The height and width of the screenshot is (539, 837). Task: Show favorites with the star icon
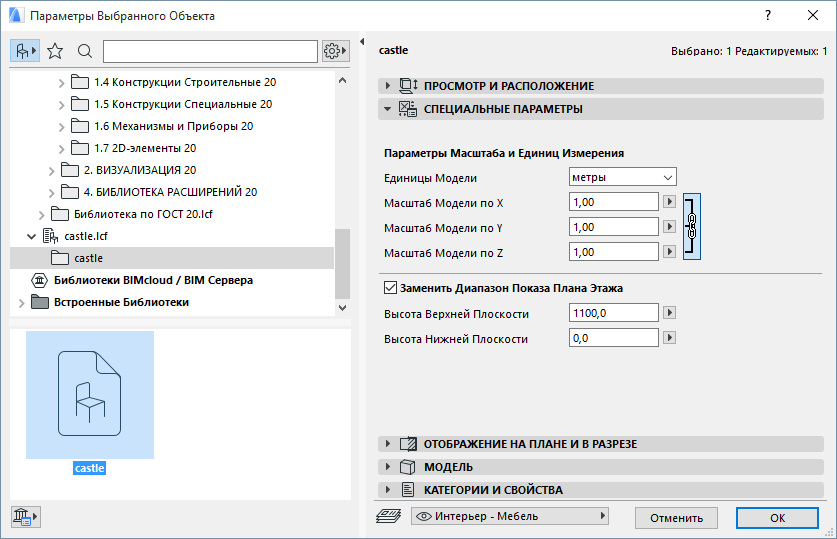pos(55,51)
